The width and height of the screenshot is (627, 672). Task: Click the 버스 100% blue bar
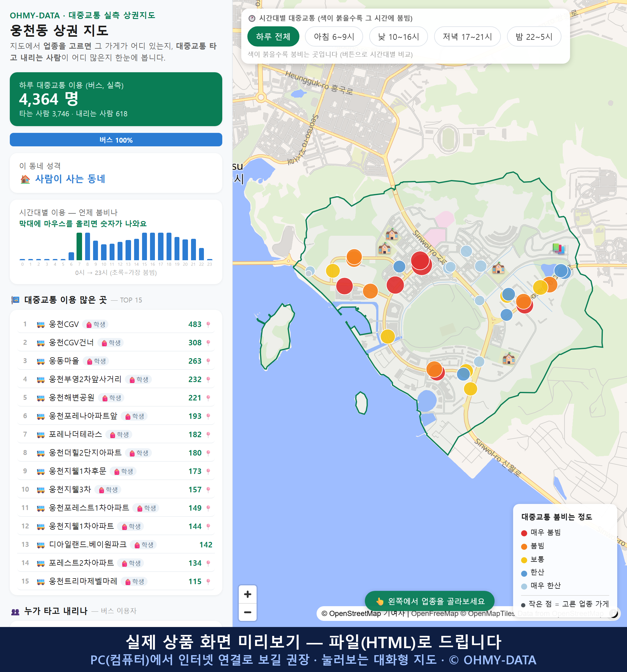click(x=116, y=140)
